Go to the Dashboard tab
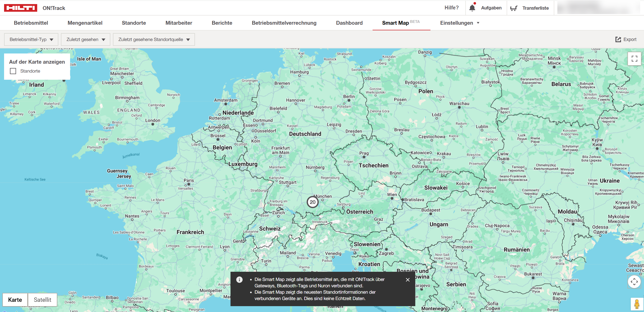The width and height of the screenshot is (644, 312). pos(349,23)
